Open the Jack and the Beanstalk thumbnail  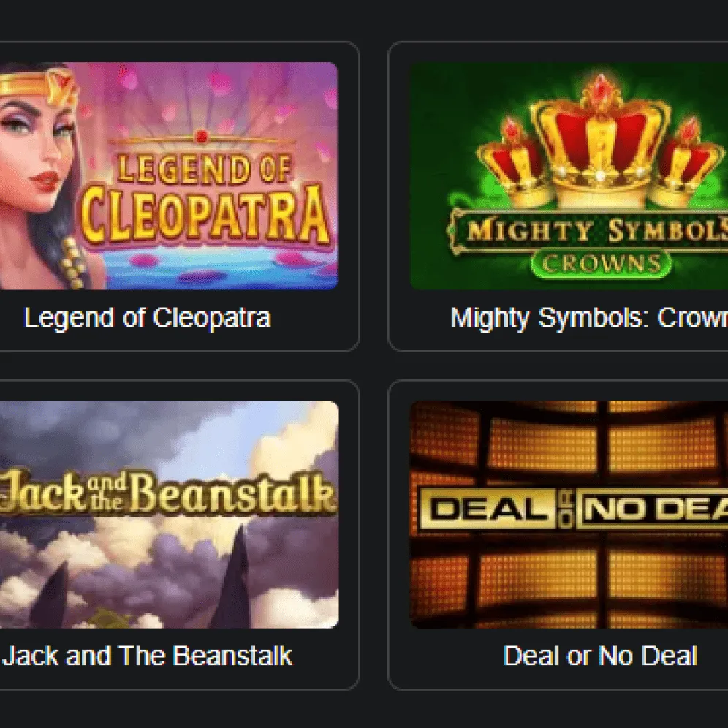click(x=169, y=514)
